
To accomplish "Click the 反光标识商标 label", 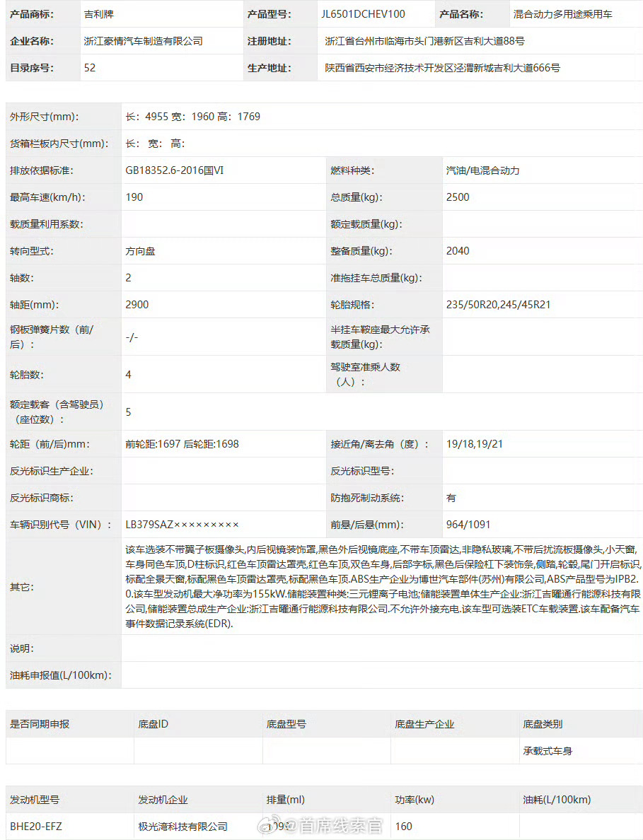I will [x=41, y=498].
